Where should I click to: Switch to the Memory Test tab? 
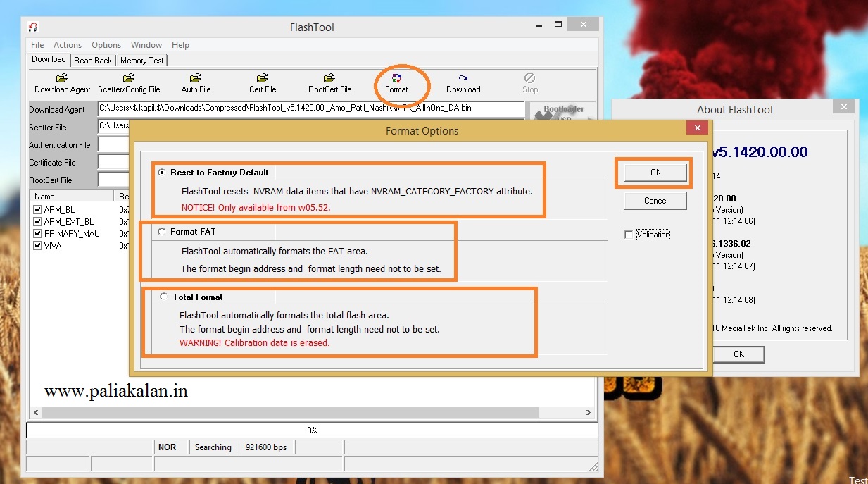click(x=142, y=61)
